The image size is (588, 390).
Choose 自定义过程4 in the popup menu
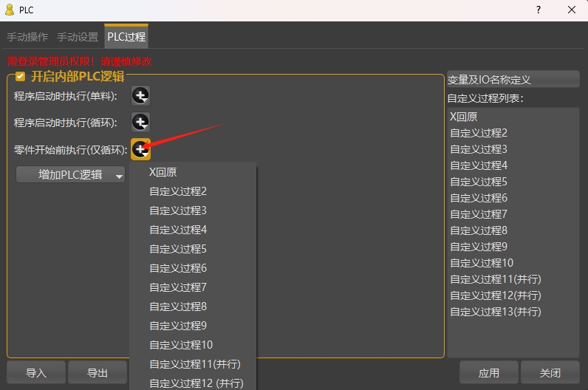pos(193,230)
